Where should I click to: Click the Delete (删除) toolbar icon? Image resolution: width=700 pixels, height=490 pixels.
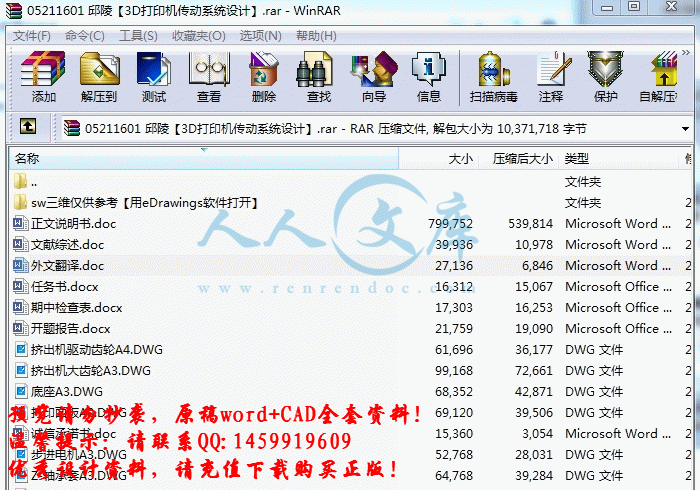[264, 77]
